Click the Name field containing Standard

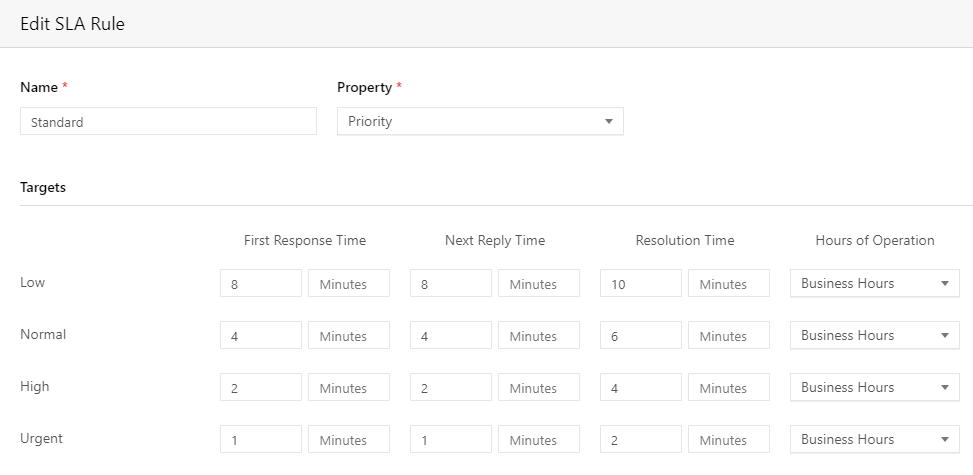[x=168, y=122]
